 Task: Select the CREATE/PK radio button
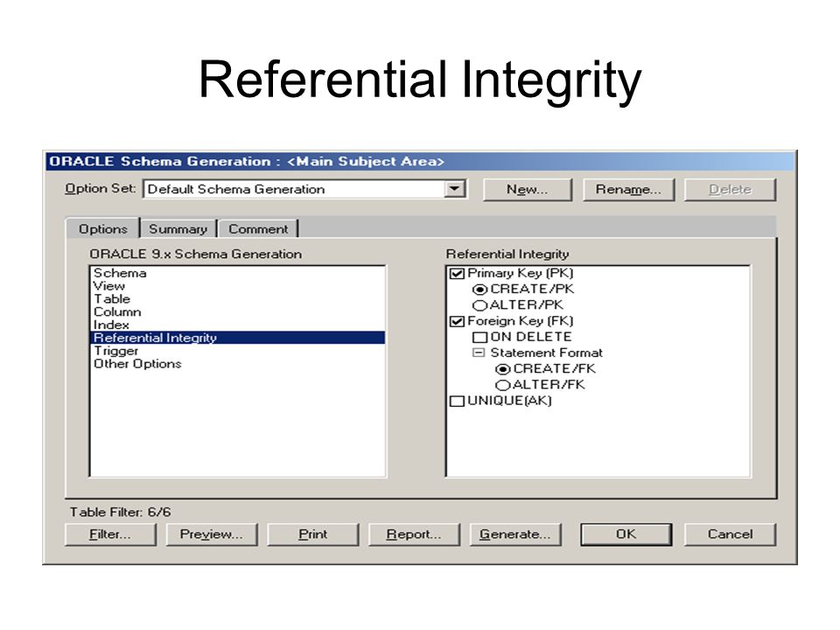point(479,290)
